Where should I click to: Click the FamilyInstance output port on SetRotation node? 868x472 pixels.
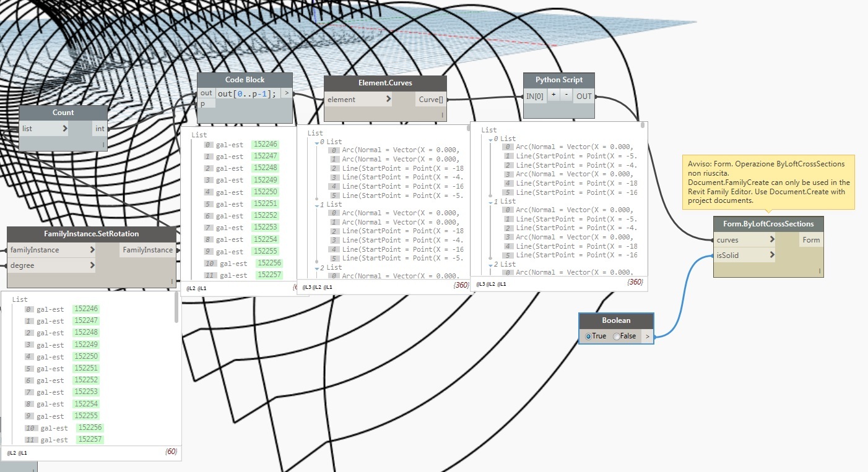(x=147, y=250)
